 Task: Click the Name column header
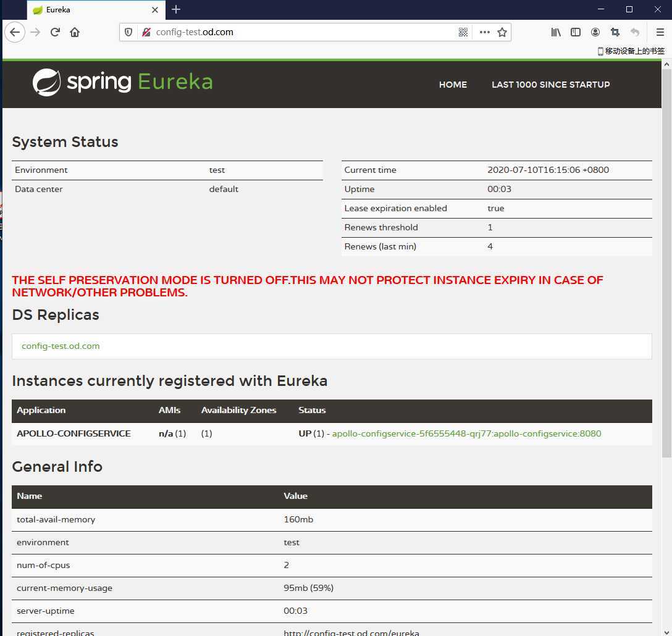point(30,496)
